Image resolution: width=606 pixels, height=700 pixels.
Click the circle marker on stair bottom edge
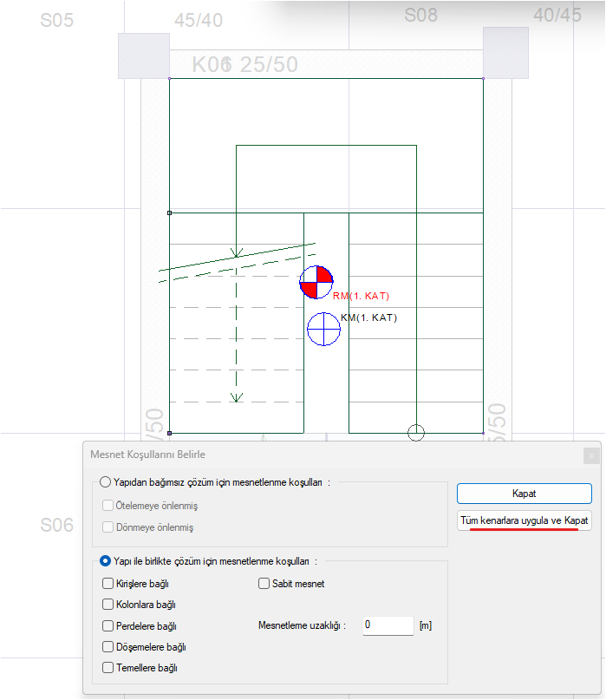point(416,432)
